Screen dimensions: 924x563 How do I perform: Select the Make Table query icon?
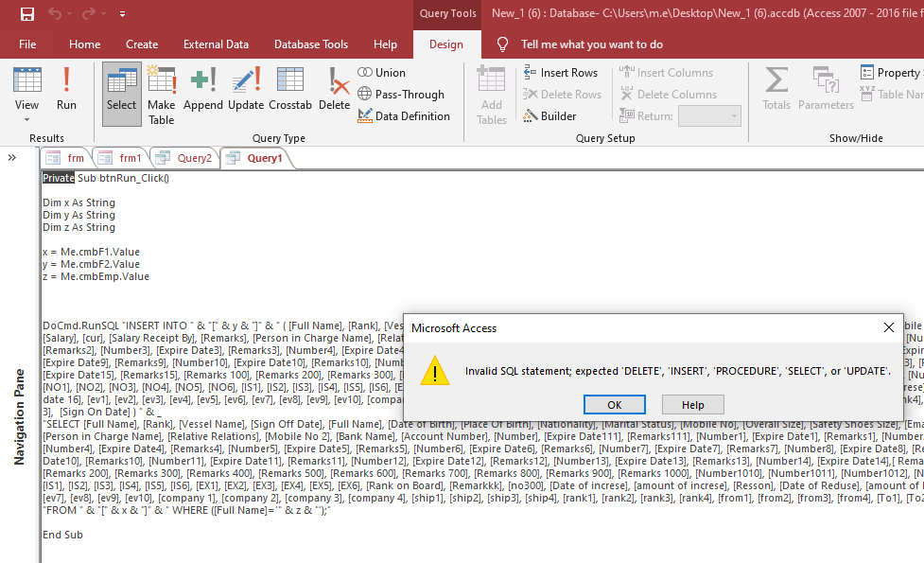point(162,95)
